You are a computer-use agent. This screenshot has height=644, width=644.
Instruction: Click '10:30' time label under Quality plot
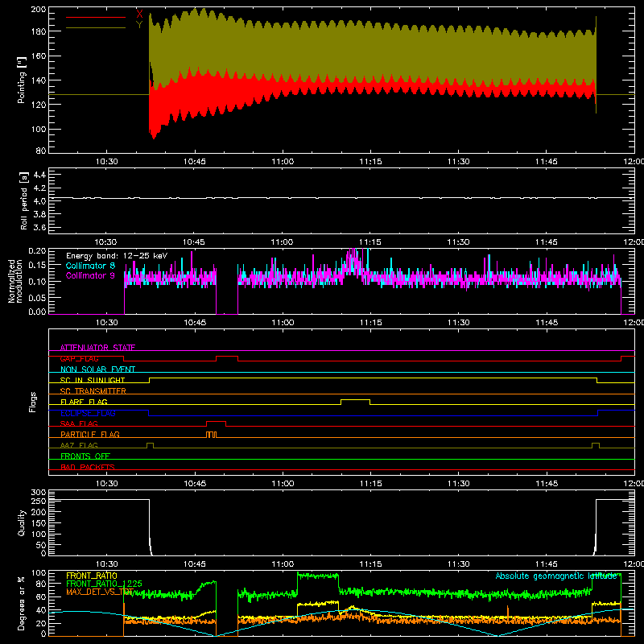point(106,564)
